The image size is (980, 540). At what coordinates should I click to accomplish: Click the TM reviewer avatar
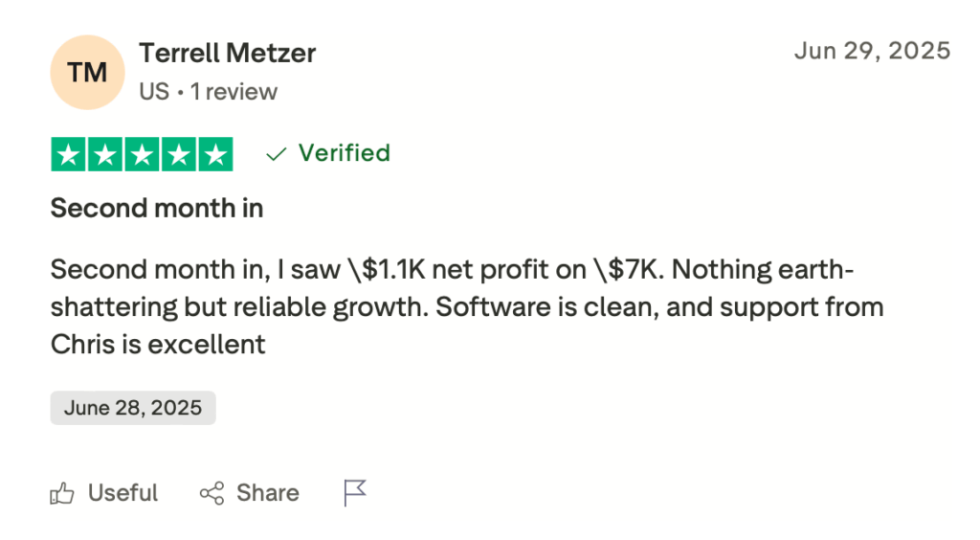pyautogui.click(x=87, y=73)
